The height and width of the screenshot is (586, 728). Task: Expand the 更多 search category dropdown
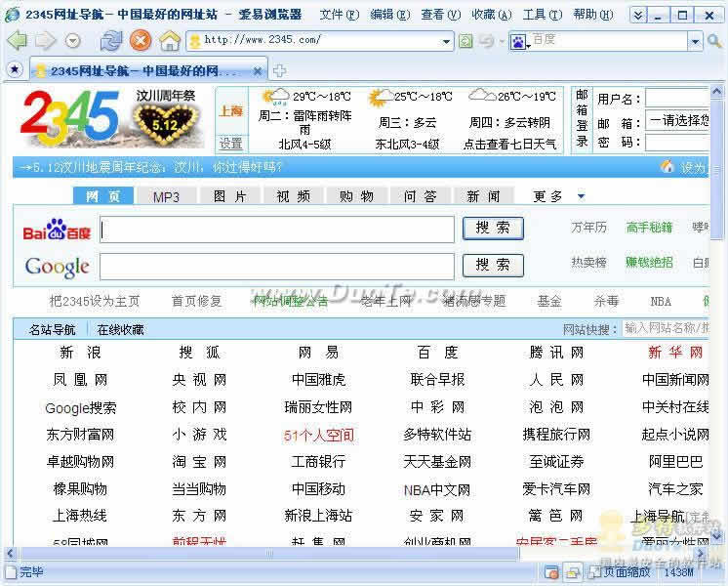coord(582,196)
